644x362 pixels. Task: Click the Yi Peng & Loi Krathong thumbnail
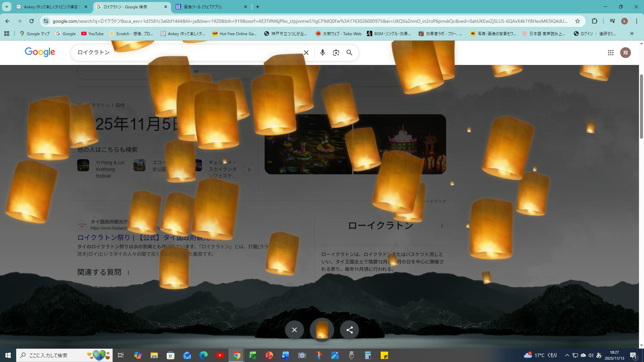(x=83, y=165)
